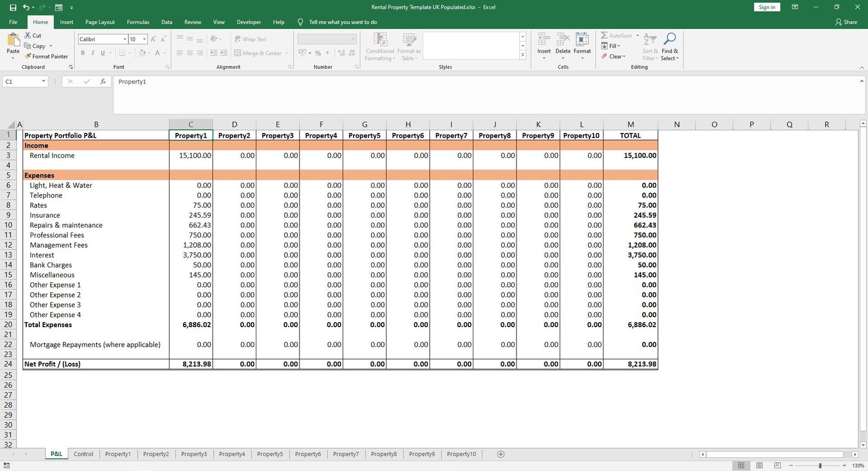
Task: Toggle Underline formatting
Action: [x=102, y=53]
